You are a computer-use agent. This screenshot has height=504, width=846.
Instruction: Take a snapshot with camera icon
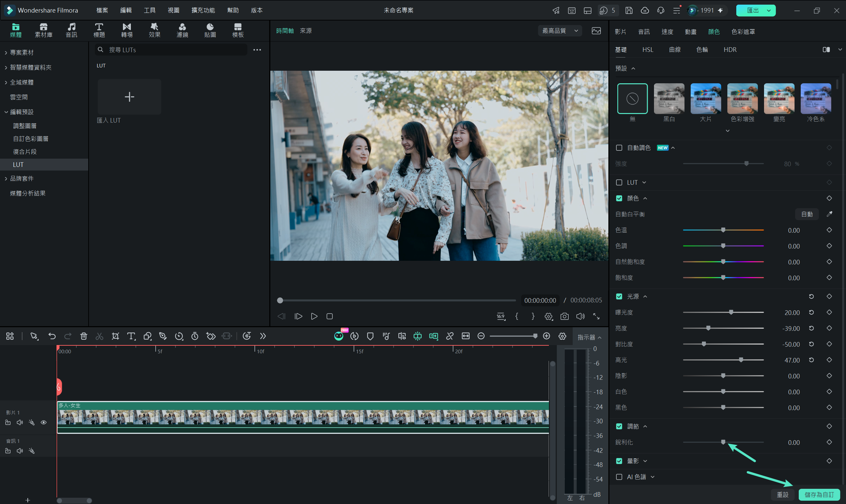pyautogui.click(x=564, y=316)
